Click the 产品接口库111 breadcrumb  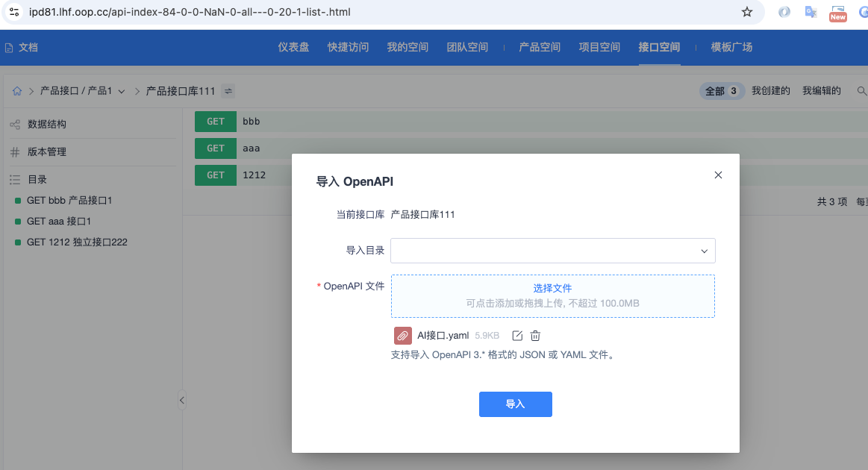tap(181, 91)
